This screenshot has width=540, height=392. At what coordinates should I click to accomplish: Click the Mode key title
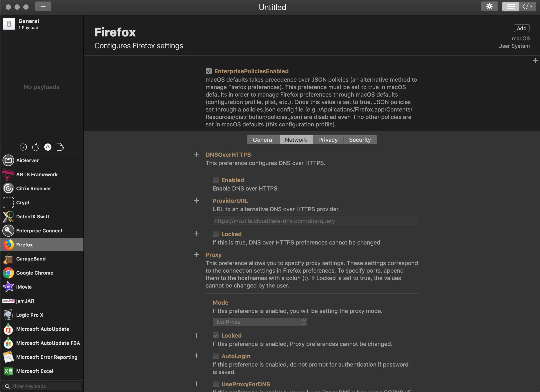220,303
